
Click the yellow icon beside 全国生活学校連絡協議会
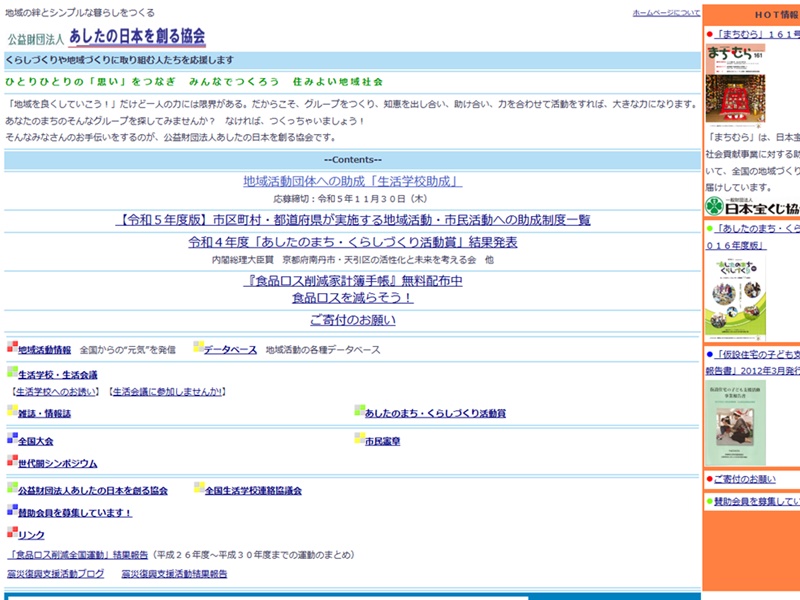click(199, 488)
